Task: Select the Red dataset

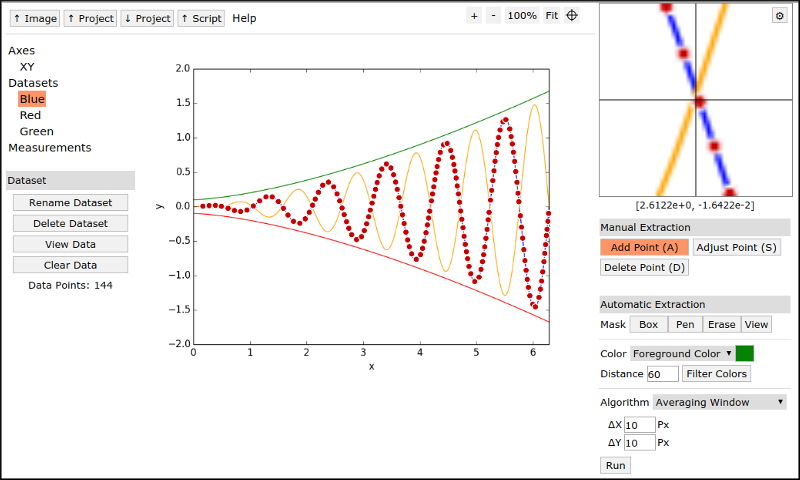Action: (x=30, y=115)
